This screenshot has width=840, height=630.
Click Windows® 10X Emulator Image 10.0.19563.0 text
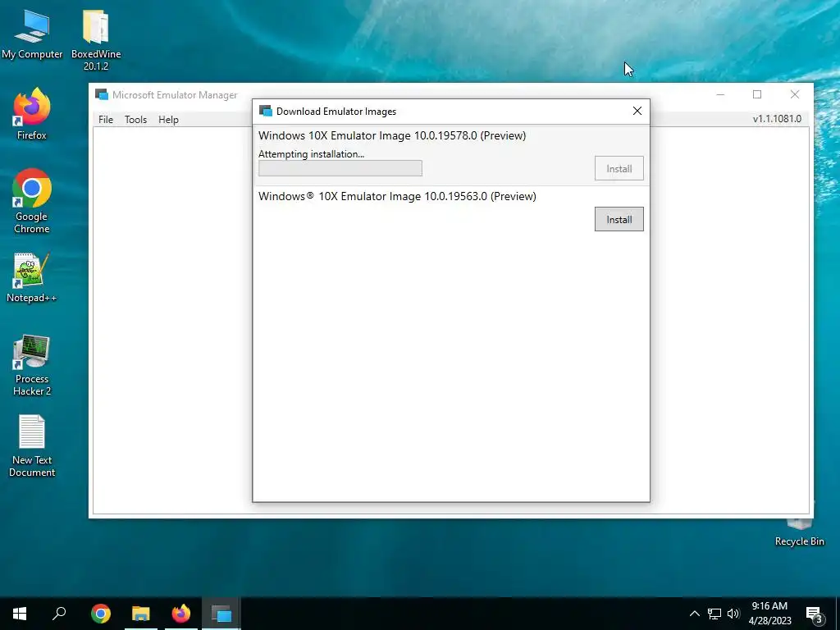click(x=397, y=196)
